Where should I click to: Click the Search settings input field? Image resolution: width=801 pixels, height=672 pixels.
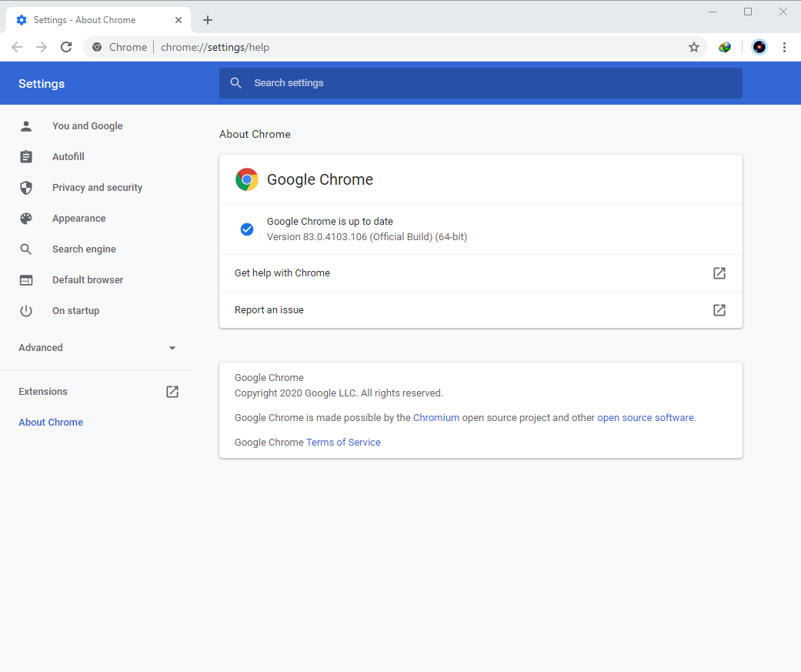point(480,83)
